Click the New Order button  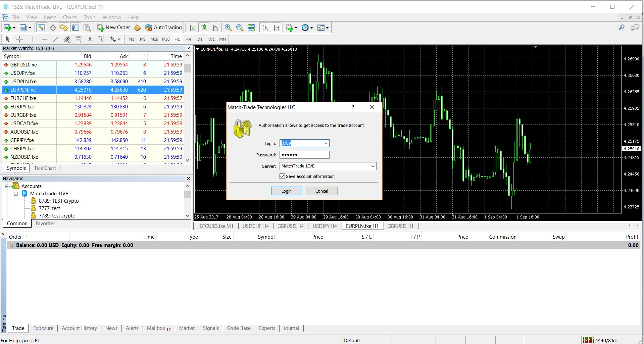coord(114,28)
